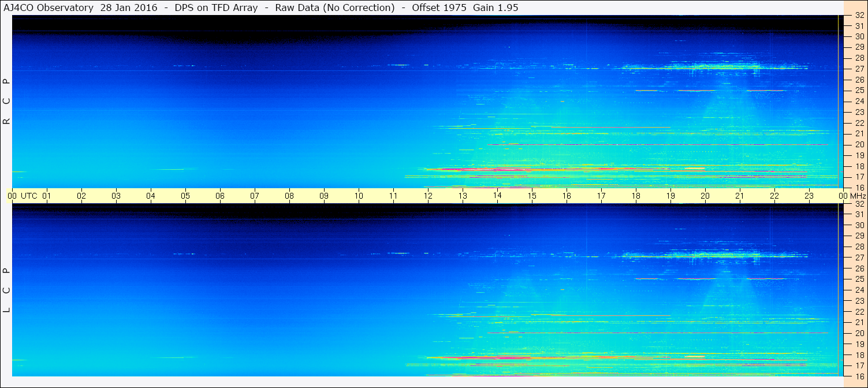Click the 18 hour tick on UTC axis

point(636,196)
